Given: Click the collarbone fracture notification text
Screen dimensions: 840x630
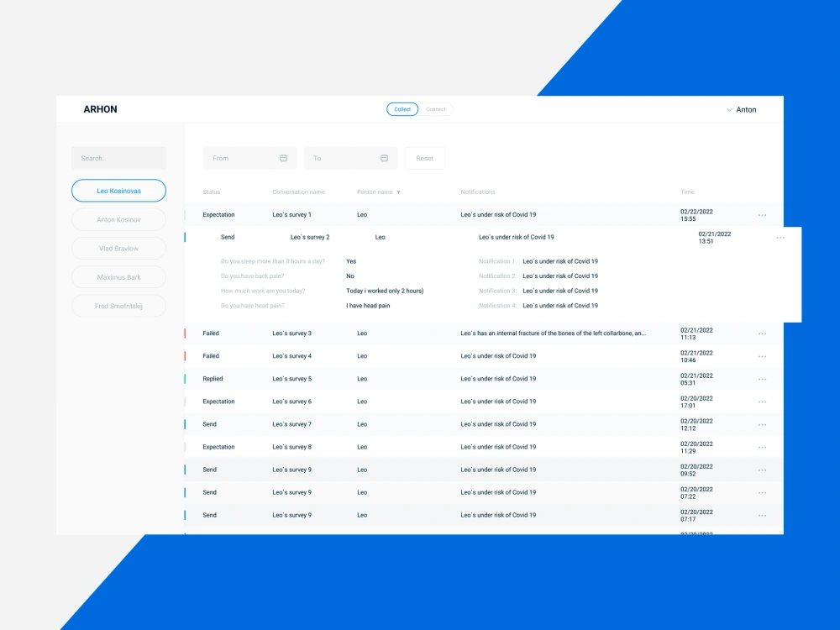Looking at the screenshot, I should [x=554, y=333].
